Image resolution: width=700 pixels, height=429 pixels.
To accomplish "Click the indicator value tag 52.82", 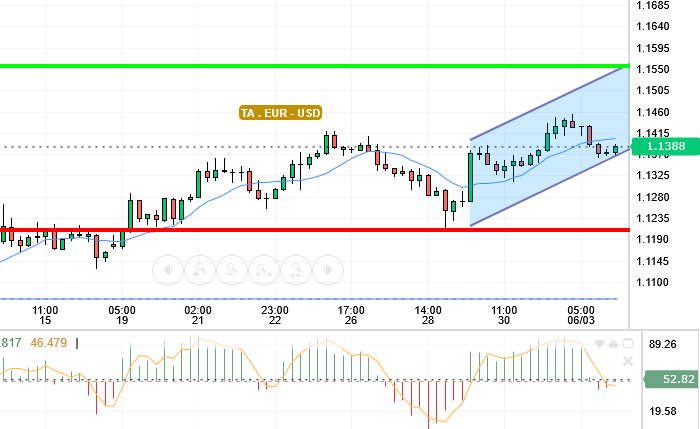I will pyautogui.click(x=672, y=379).
